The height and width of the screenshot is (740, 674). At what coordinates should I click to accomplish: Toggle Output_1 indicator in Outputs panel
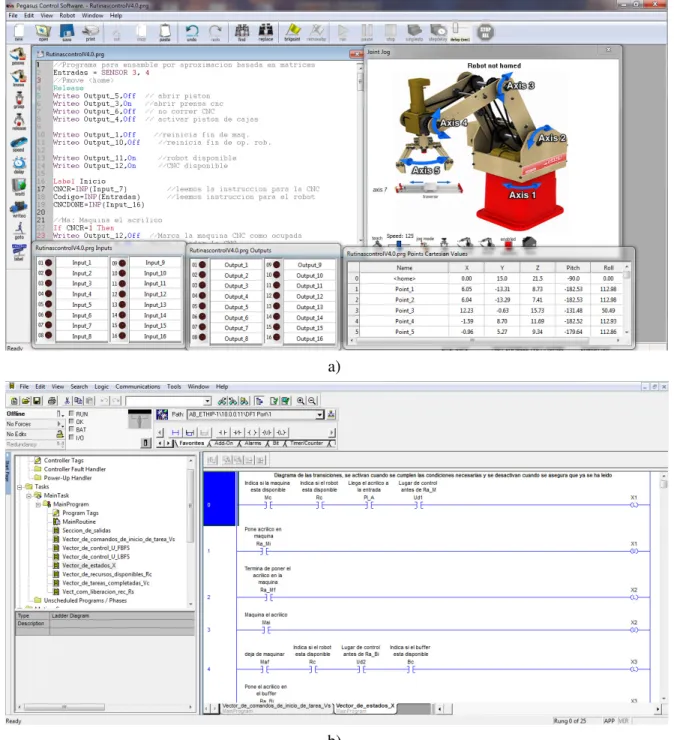(202, 265)
